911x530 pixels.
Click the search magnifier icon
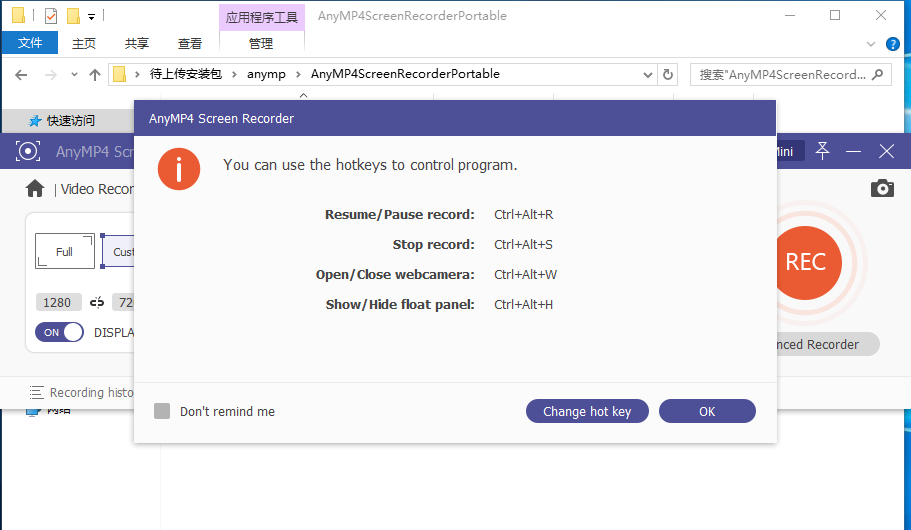(878, 74)
